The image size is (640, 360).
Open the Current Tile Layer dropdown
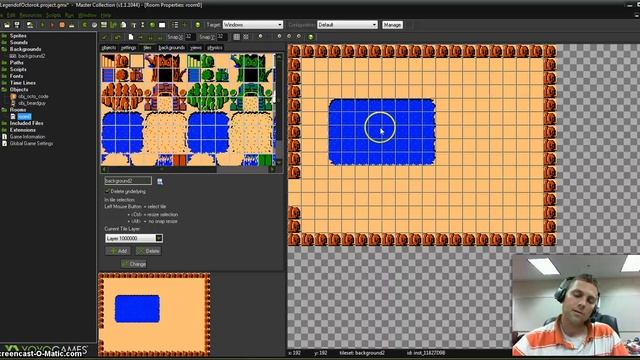[x=134, y=238]
